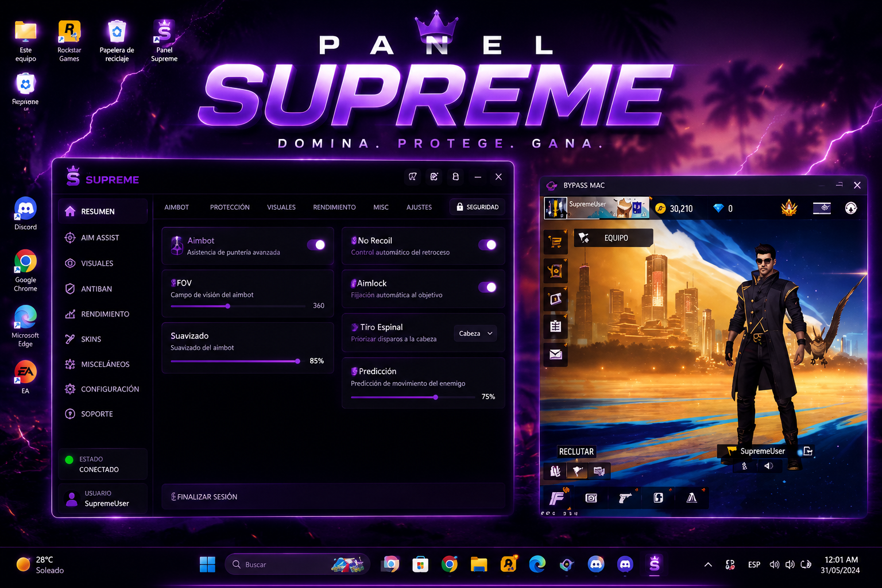Open the Resumen home section

(x=103, y=211)
